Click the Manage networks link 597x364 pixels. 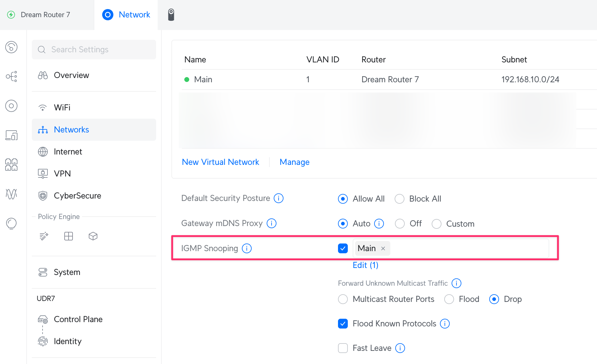tap(295, 162)
